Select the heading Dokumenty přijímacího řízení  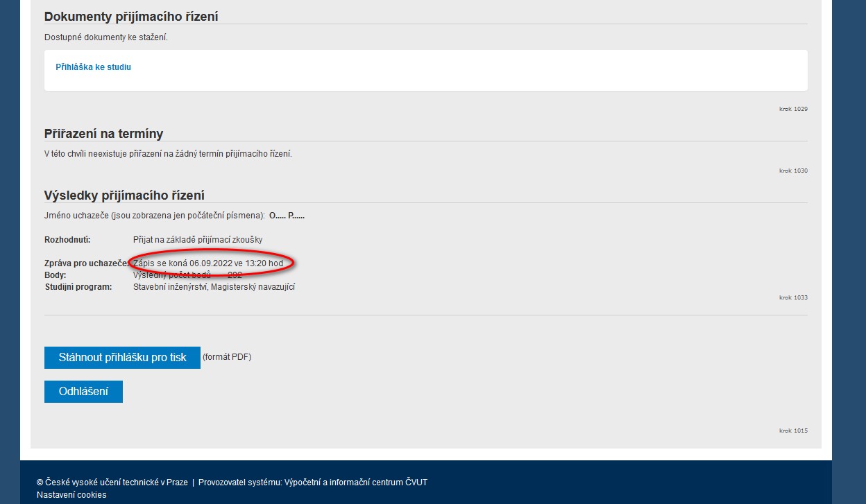coord(131,16)
